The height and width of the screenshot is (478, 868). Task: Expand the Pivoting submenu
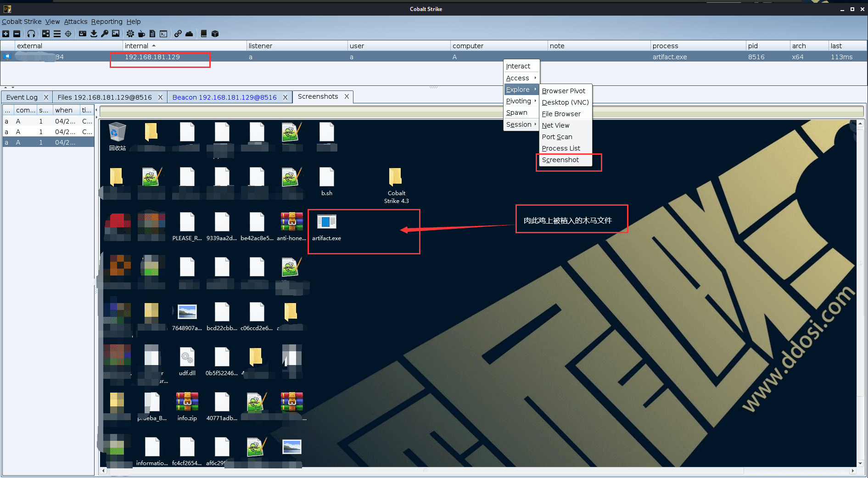[521, 101]
